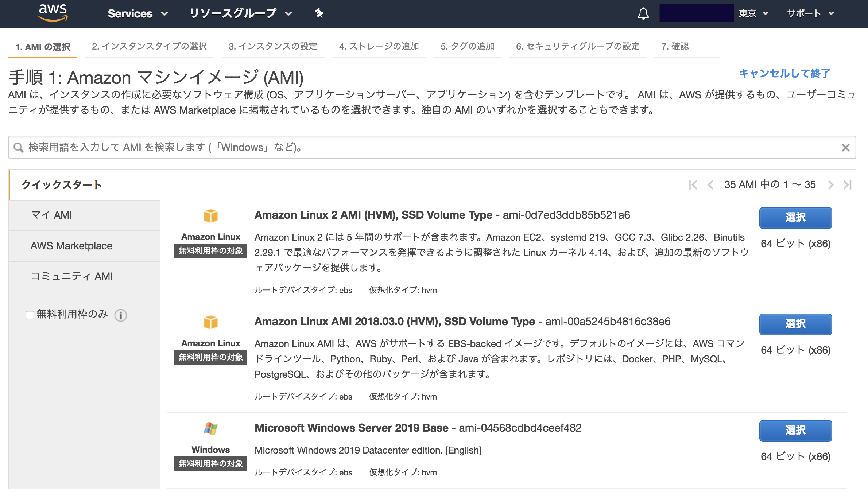Go to previous page of AMI list
The height and width of the screenshot is (498, 868).
(710, 185)
